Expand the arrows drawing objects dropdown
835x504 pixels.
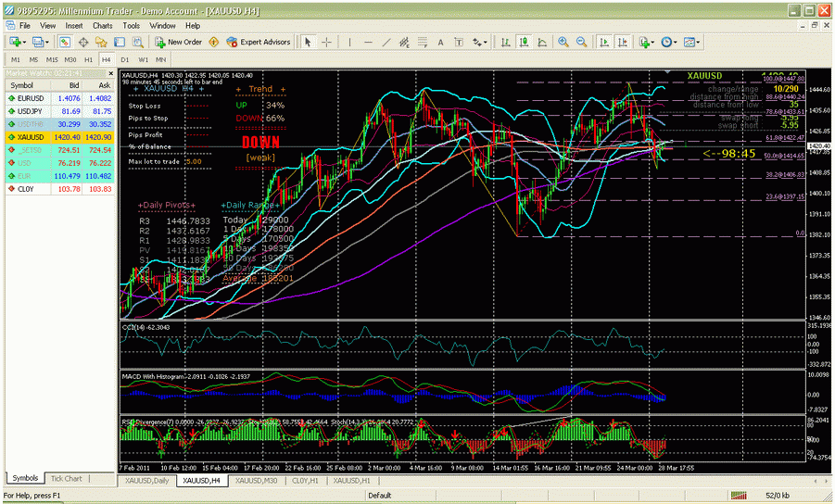point(485,42)
